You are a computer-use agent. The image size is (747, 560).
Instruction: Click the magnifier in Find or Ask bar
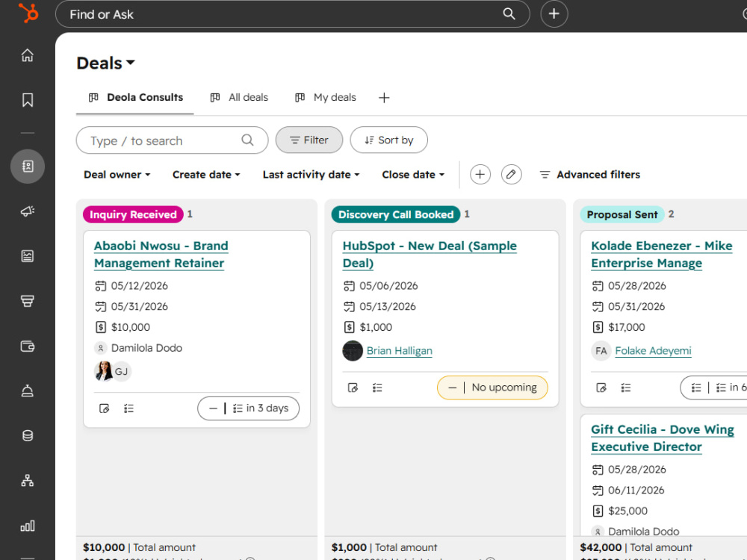pyautogui.click(x=509, y=13)
